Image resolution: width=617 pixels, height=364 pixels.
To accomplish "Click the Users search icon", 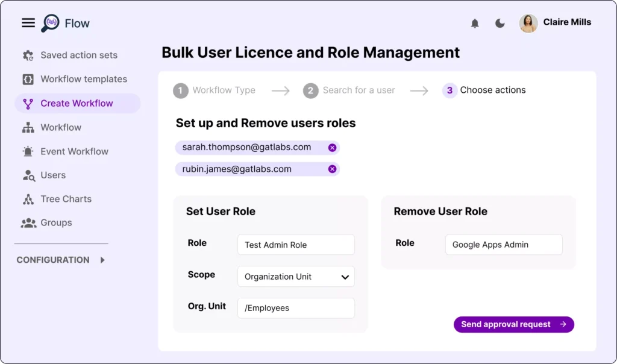I will (28, 175).
